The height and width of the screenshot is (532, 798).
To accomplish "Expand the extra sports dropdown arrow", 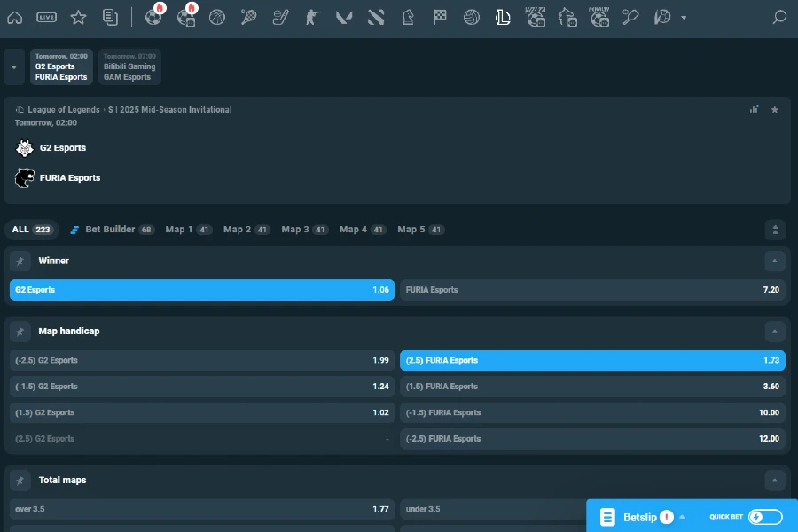I will [683, 16].
